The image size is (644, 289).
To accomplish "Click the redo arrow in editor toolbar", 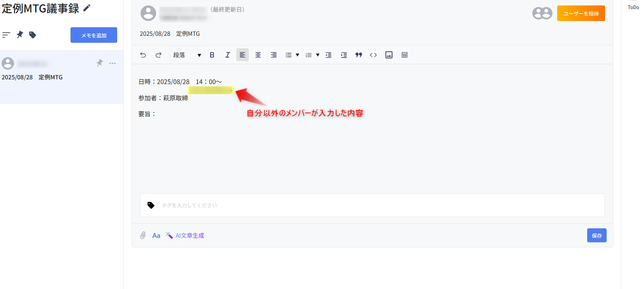I will (x=158, y=55).
